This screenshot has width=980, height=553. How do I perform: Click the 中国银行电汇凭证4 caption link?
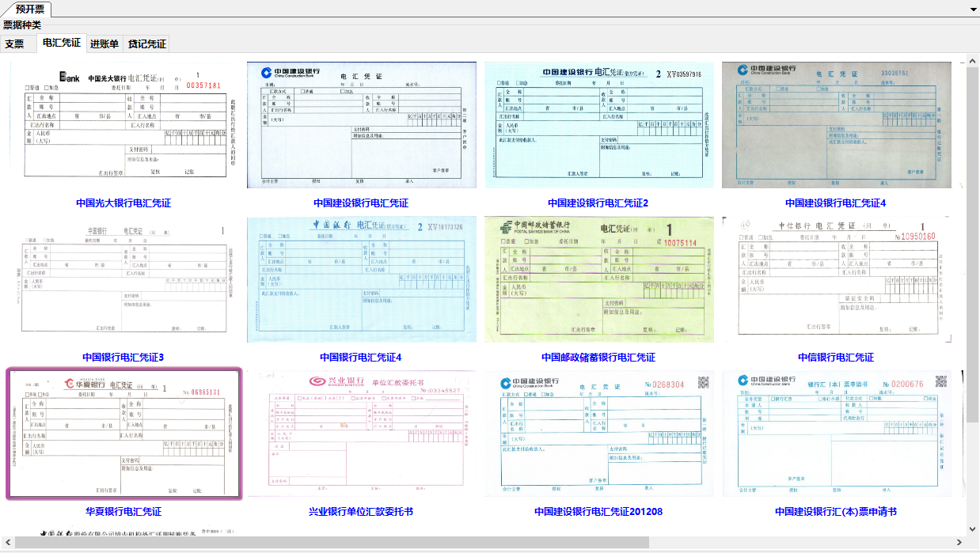361,358
